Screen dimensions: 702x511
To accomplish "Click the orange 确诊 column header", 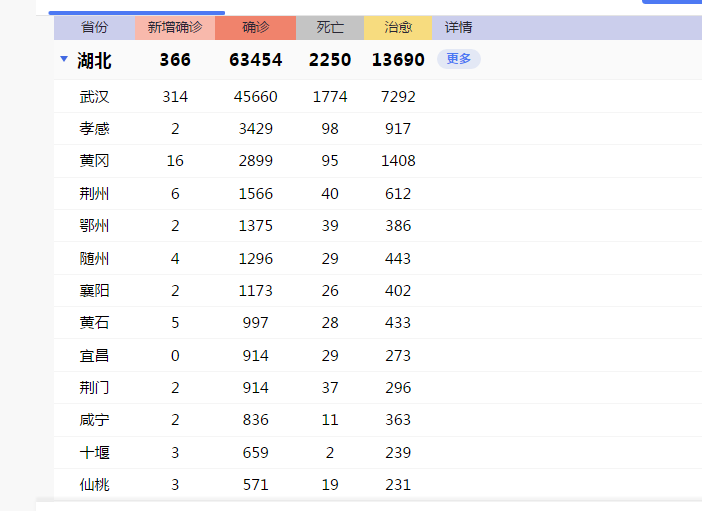I will pos(255,27).
